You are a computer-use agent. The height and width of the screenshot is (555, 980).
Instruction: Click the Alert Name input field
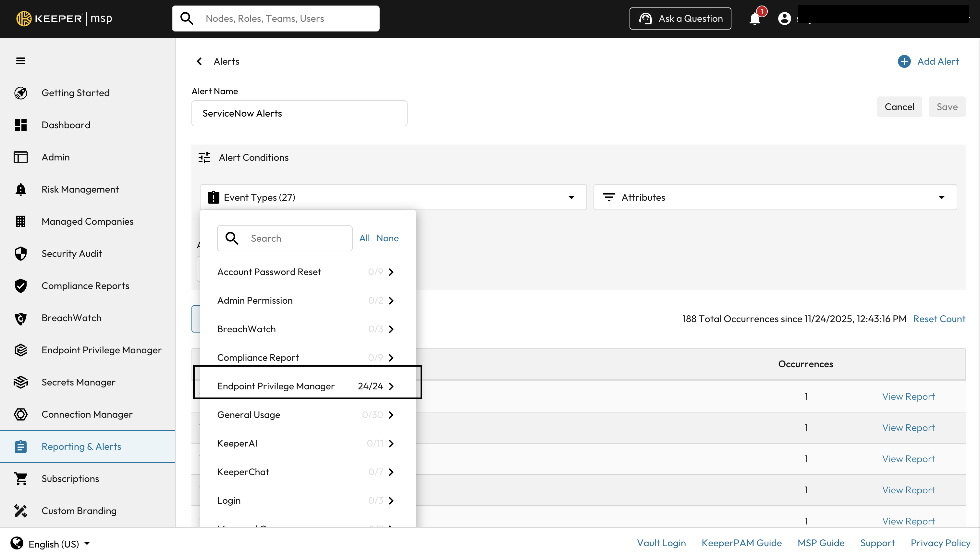coord(299,113)
